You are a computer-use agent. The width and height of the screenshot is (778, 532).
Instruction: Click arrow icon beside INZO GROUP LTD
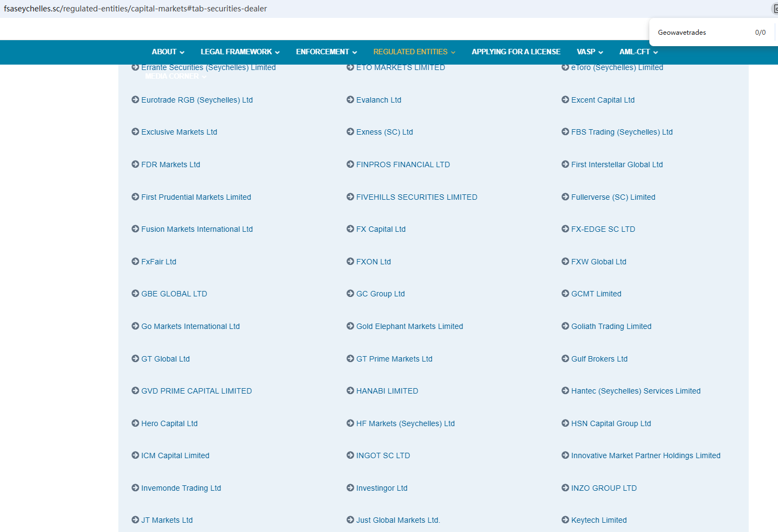[565, 488]
